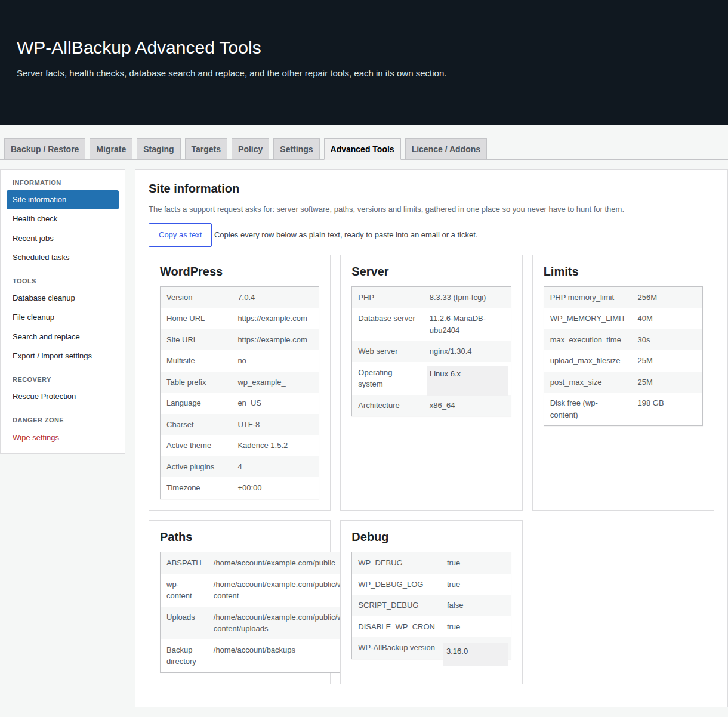Click the WP_MEMORY_LIMIT value 40M
728x717 pixels.
tap(645, 319)
